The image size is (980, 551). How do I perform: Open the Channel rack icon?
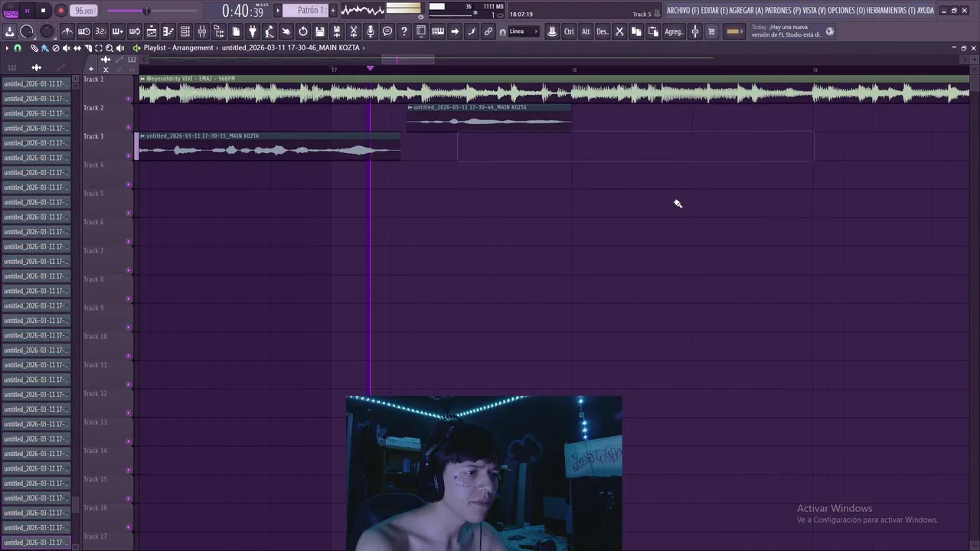[185, 31]
